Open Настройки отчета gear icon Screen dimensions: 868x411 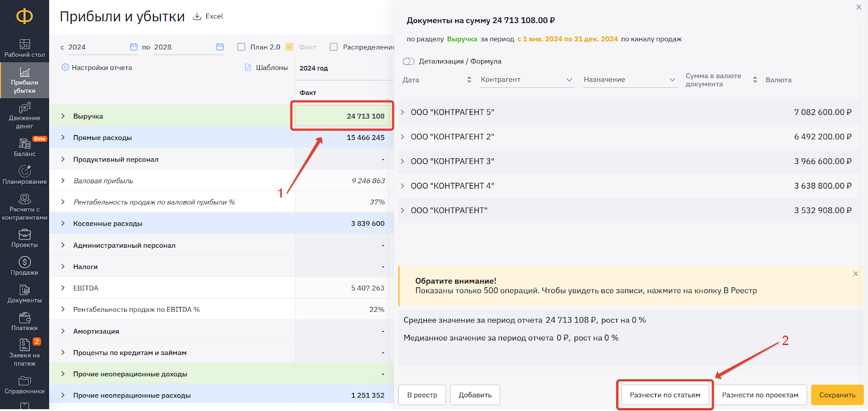click(x=65, y=68)
